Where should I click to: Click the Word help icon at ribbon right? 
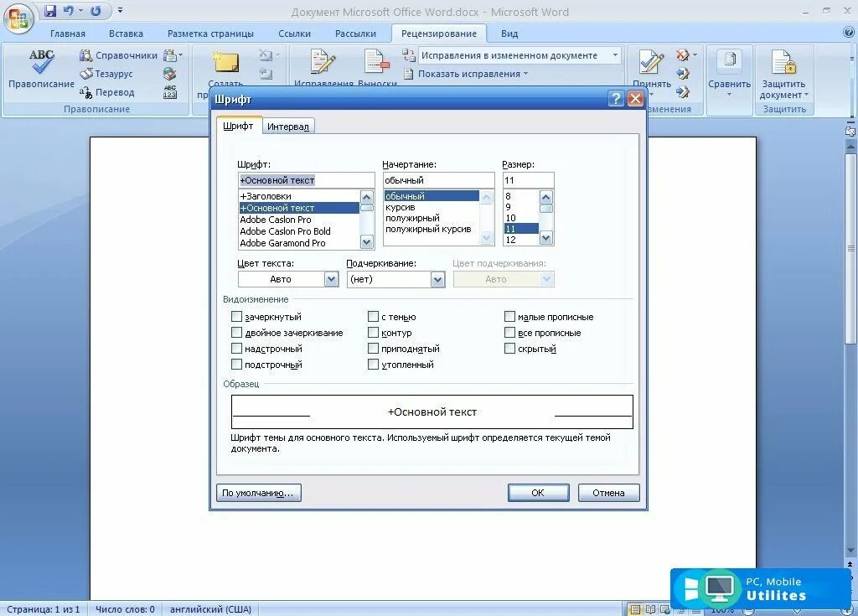[849, 33]
